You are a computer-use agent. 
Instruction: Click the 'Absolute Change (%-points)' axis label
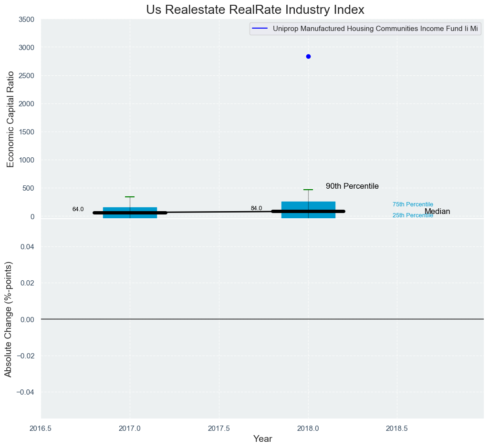pos(9,319)
